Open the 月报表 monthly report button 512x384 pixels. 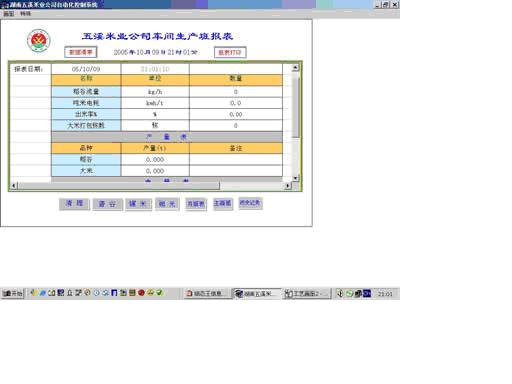click(x=196, y=204)
